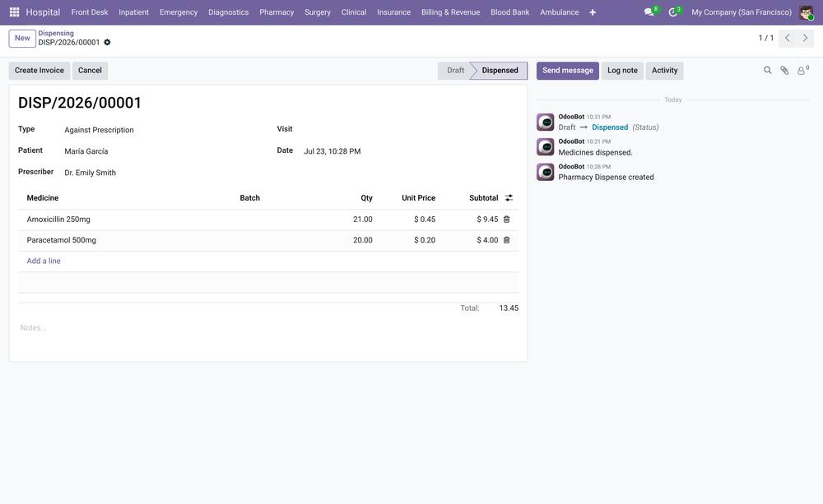
Task: Click the 1 / 1 pager counter
Action: [x=765, y=38]
